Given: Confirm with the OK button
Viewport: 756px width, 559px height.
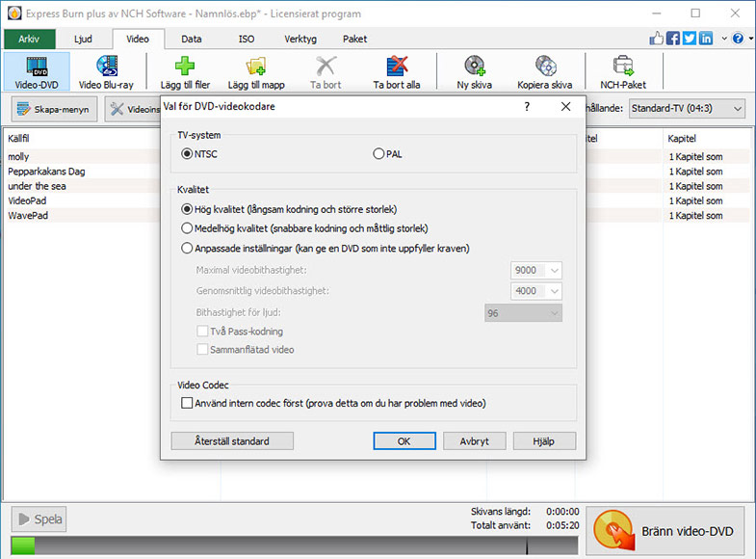Looking at the screenshot, I should [x=404, y=440].
